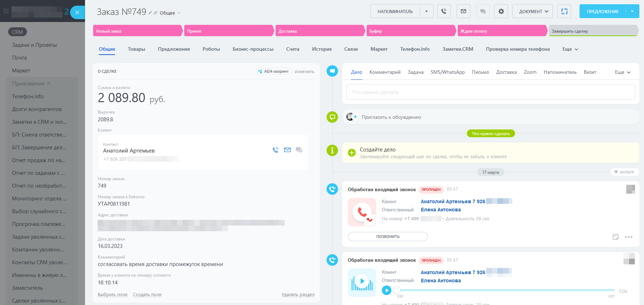Change playback speed 1.0x of recording
This screenshot has width=644, height=305.
click(623, 291)
